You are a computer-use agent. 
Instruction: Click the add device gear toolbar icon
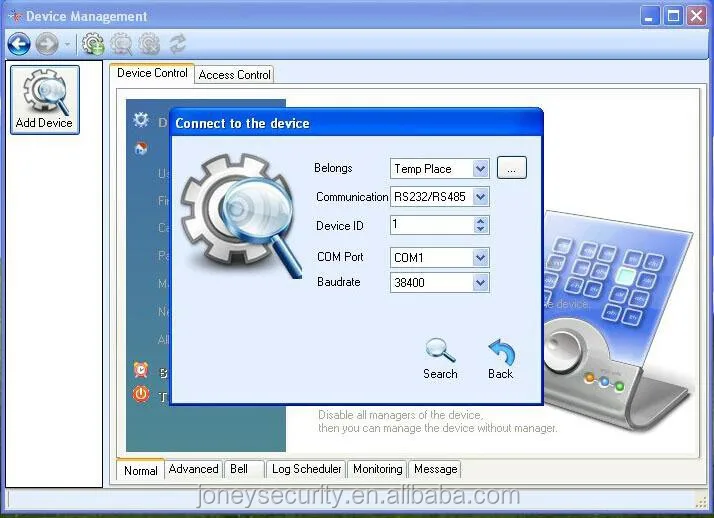pyautogui.click(x=93, y=44)
